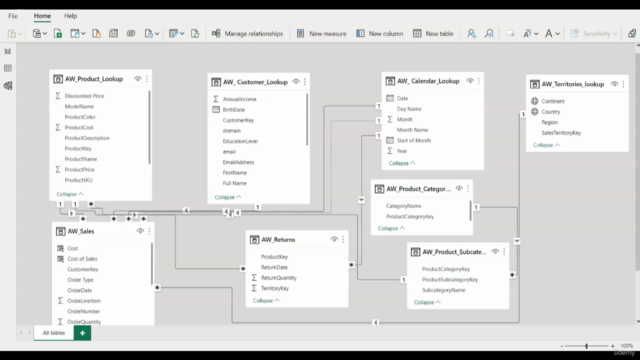This screenshot has width=640, height=360.
Task: Open the Get data dropdown icon
Action: pyautogui.click(x=40, y=33)
